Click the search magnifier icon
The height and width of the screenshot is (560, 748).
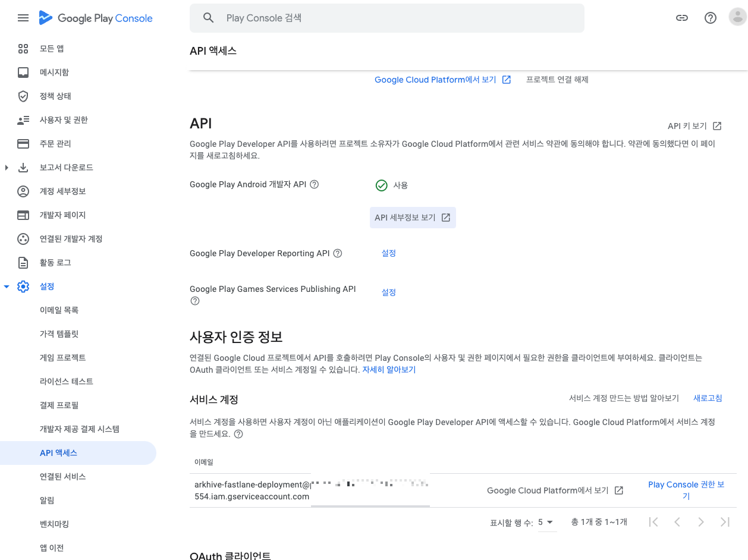click(208, 18)
